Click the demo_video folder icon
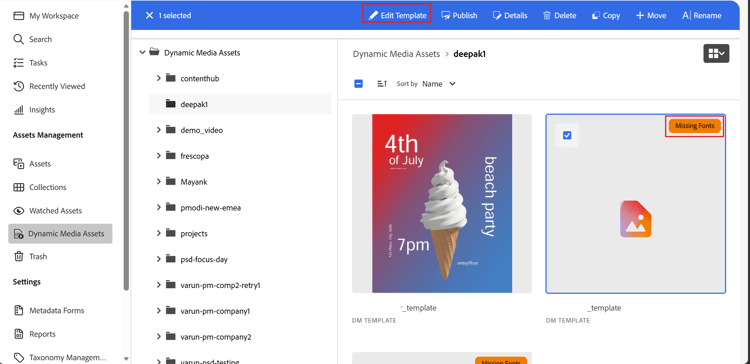750x364 pixels. 171,130
